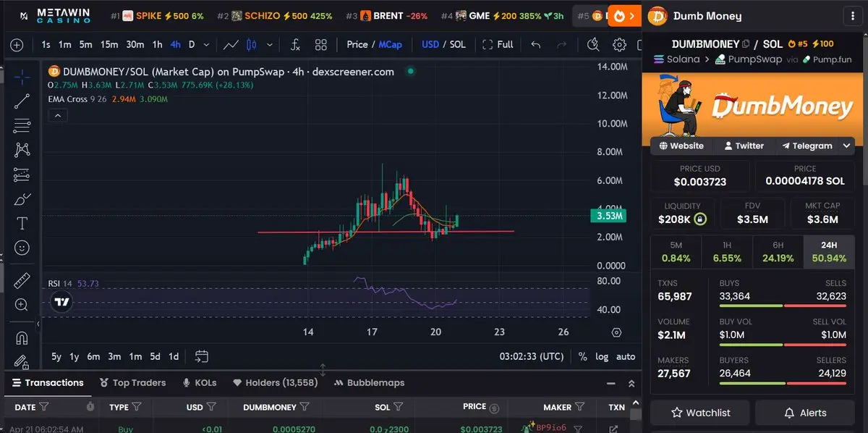Toggle log scale on chart
The height and width of the screenshot is (433, 868).
pos(602,356)
